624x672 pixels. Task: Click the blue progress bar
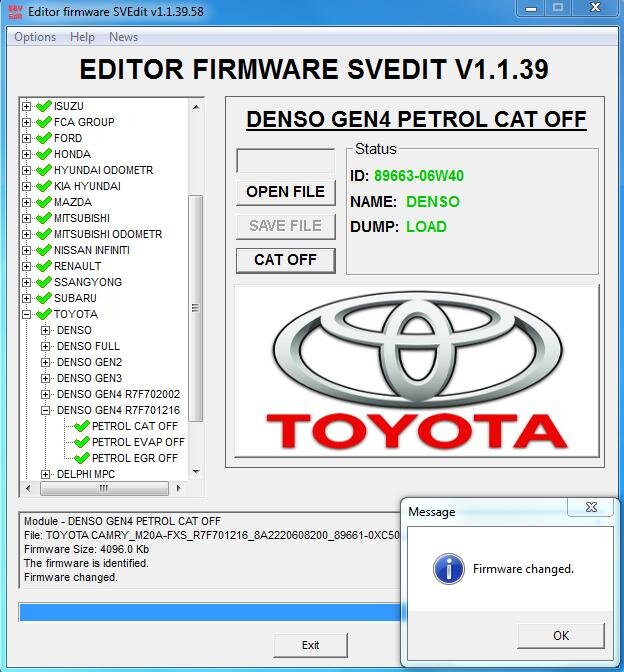point(210,612)
